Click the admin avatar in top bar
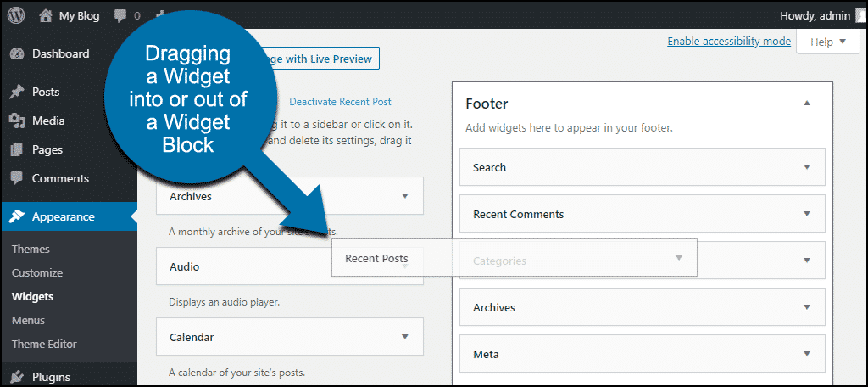868x387 pixels. (861, 15)
